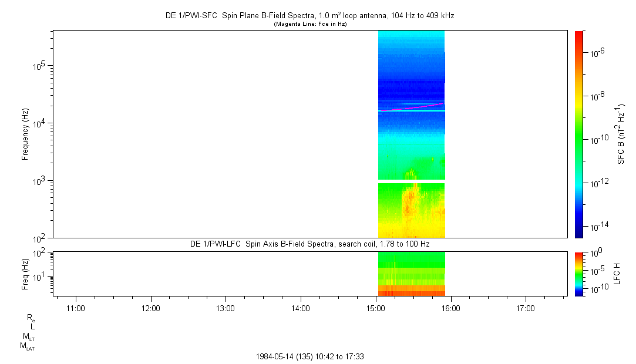Screen dimensions: 636x364
Task: Click the 11:00 time axis label
Action: coord(76,308)
